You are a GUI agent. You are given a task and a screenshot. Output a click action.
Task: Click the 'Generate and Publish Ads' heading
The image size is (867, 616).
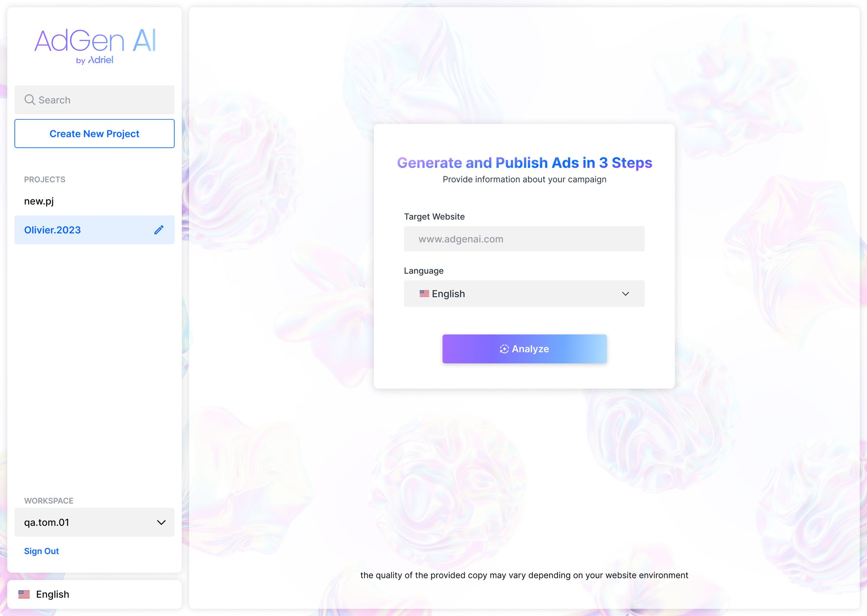(x=524, y=162)
